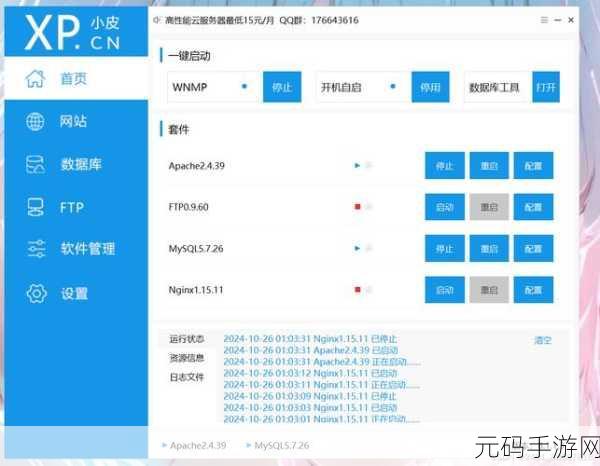Click log line 01:03:31 Apache2.4.39 已启动
The width and height of the screenshot is (600, 466).
pos(311,350)
